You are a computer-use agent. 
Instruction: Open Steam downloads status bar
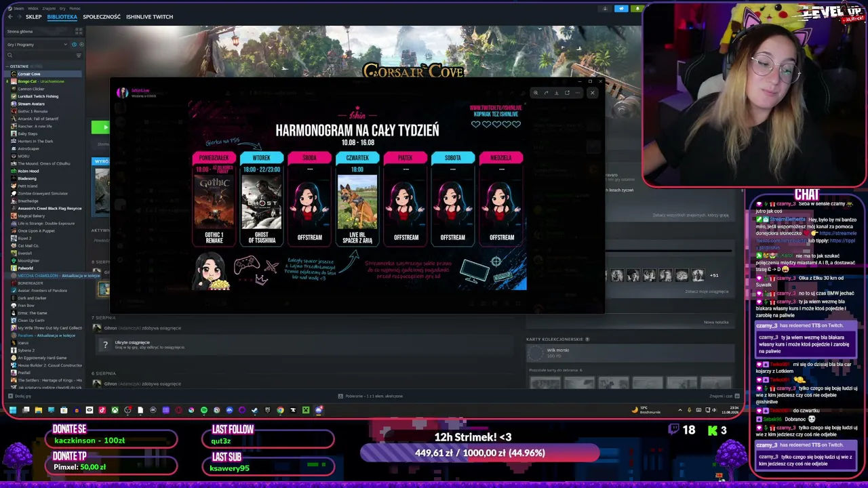[x=370, y=396]
